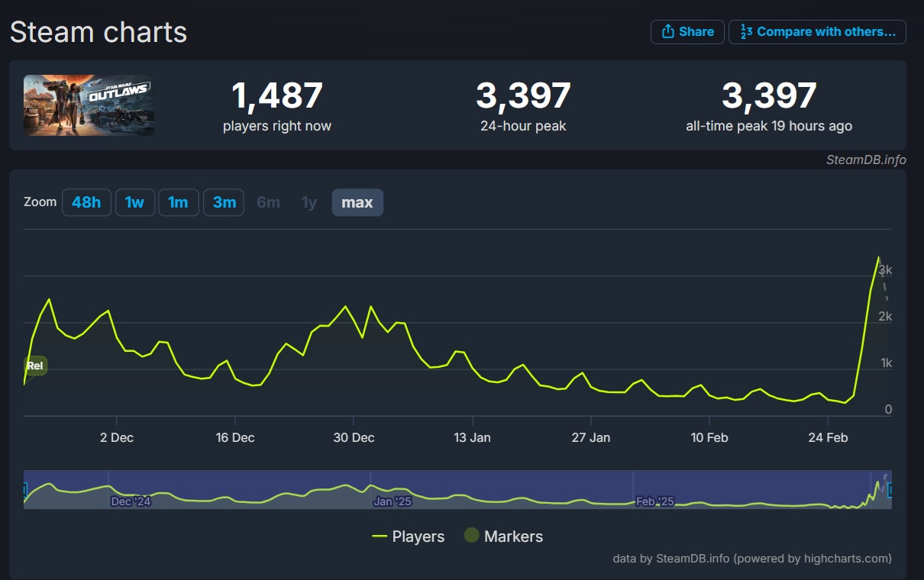Image resolution: width=924 pixels, height=580 pixels.
Task: Toggle the Markers series in legend
Action: coord(503,536)
